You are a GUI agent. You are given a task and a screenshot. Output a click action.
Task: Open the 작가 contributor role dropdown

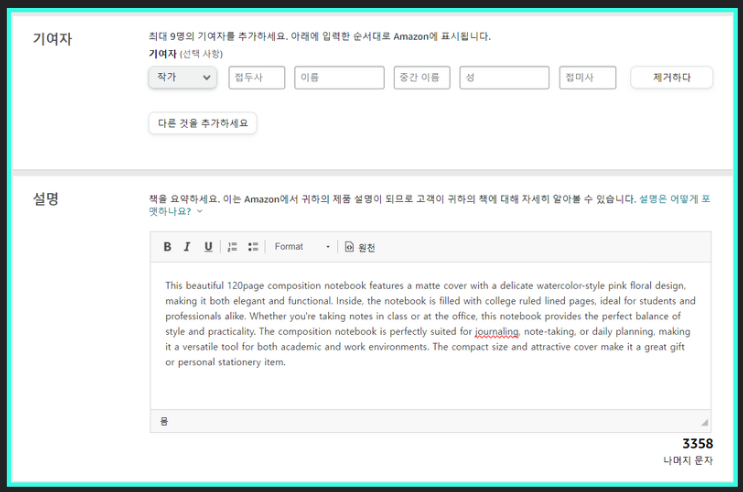point(182,77)
